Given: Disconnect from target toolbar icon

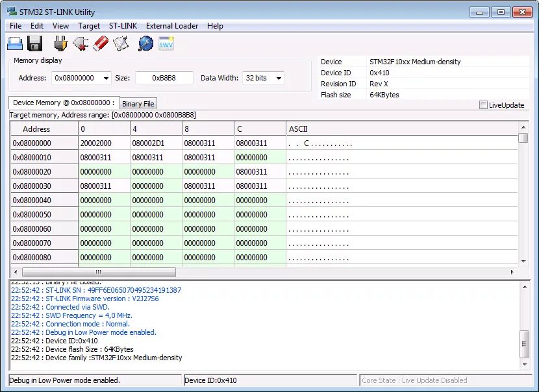Looking at the screenshot, I should 81,43.
